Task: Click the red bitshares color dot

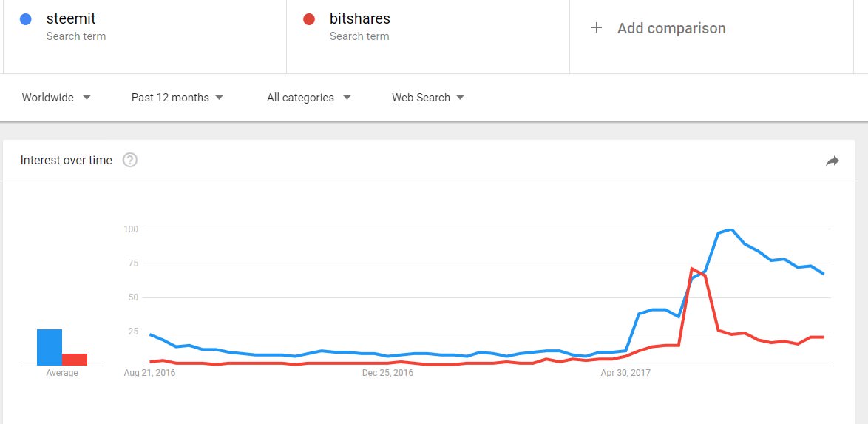Action: (x=309, y=18)
